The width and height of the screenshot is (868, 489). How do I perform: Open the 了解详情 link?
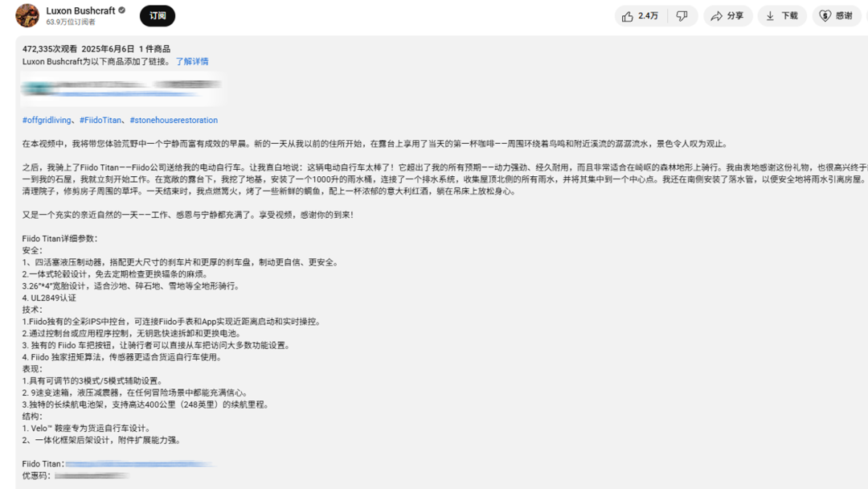(192, 61)
